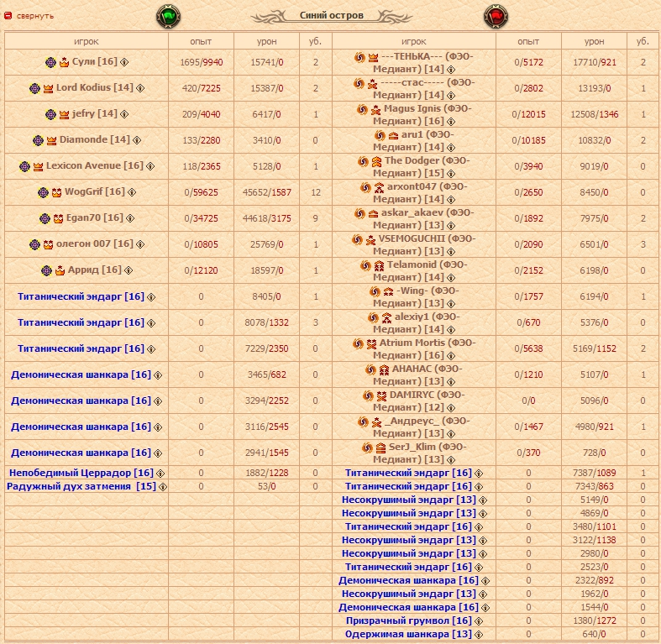The image size is (661, 644).
Task: Open player profile _Андреус_
Action: click(412, 421)
